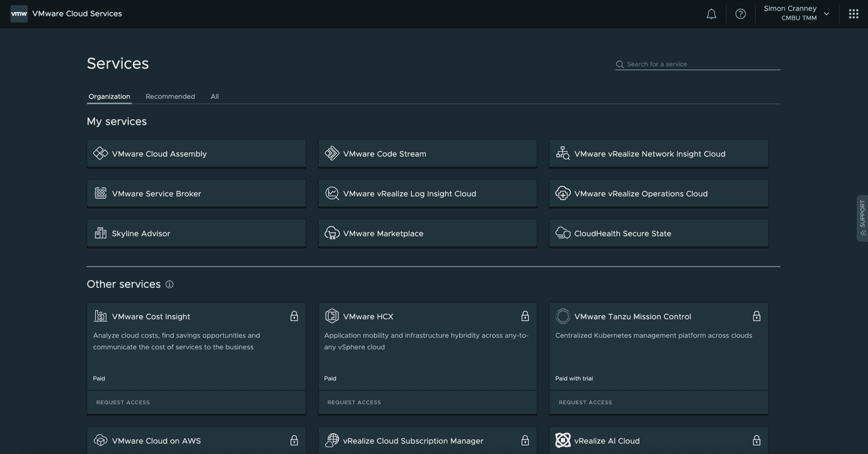The width and height of the screenshot is (868, 454).
Task: Show info next to Other services
Action: tap(169, 284)
